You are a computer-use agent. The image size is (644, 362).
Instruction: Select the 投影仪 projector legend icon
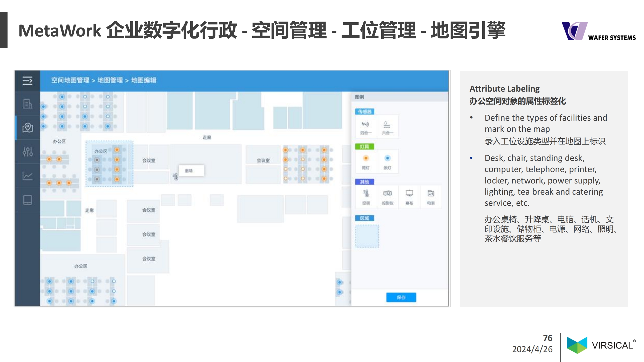point(388,197)
